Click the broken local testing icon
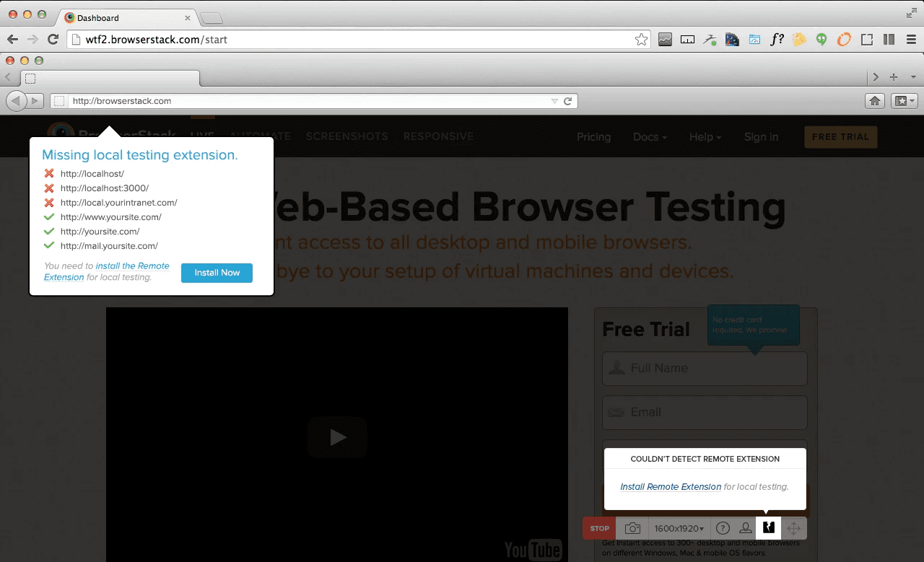924x562 pixels. tap(769, 528)
